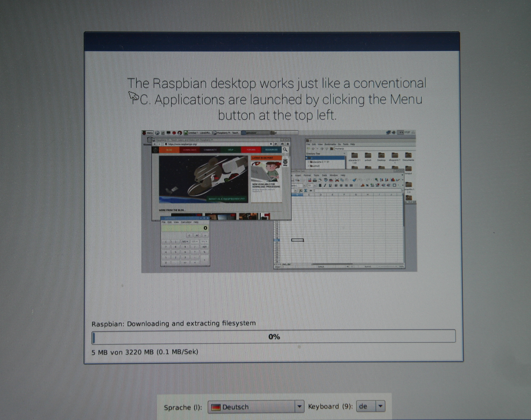Click the text 'Raspbian: Downloading and extracting filesystem'

[174, 323]
